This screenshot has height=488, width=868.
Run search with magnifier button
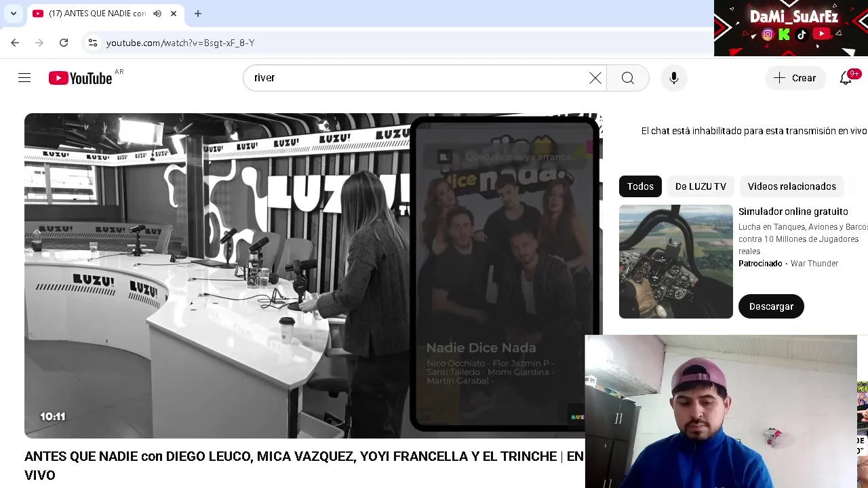(x=628, y=78)
